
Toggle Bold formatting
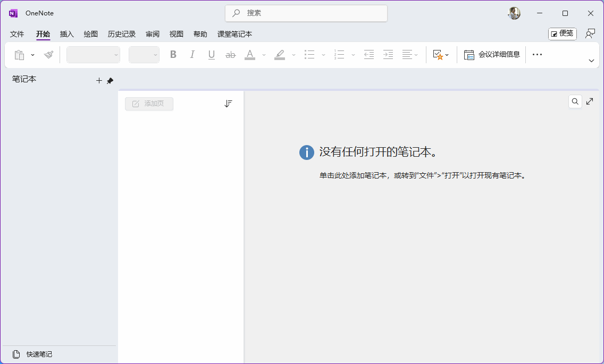(x=173, y=55)
